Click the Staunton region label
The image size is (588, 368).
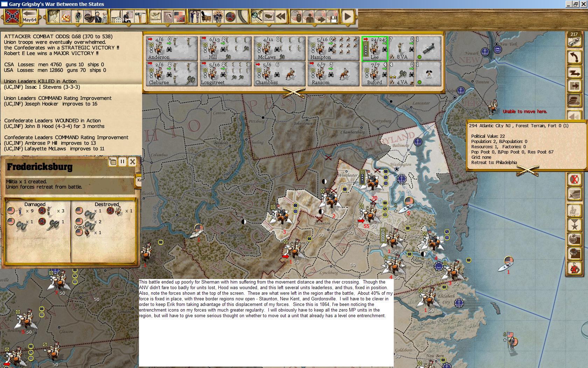tap(322, 223)
